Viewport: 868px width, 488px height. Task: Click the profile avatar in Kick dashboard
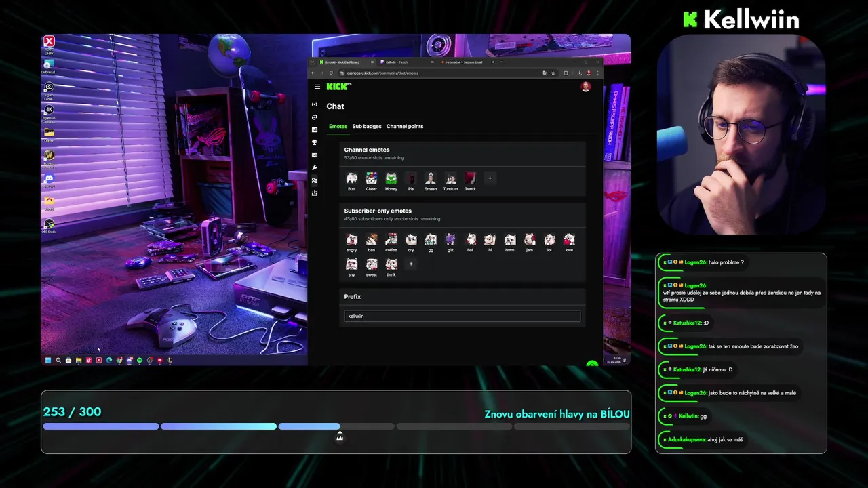point(586,87)
